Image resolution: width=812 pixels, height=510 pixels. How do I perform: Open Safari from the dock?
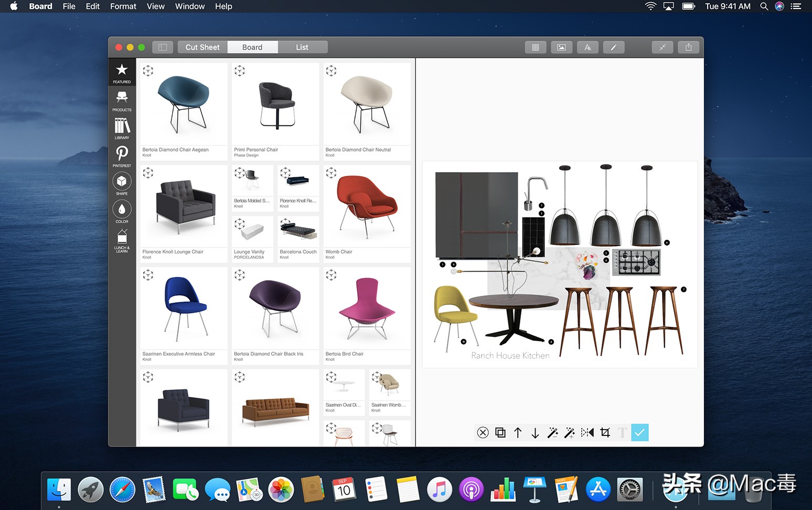(x=122, y=490)
